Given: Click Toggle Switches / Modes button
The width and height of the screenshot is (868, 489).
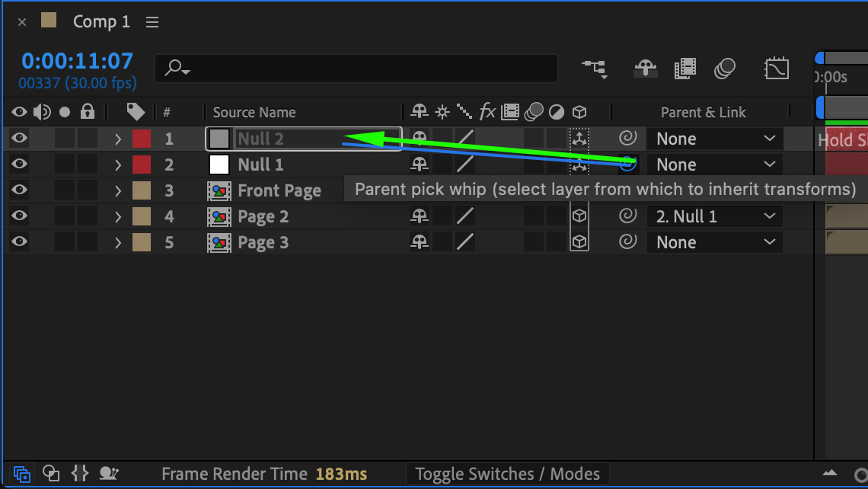Looking at the screenshot, I should click(507, 474).
